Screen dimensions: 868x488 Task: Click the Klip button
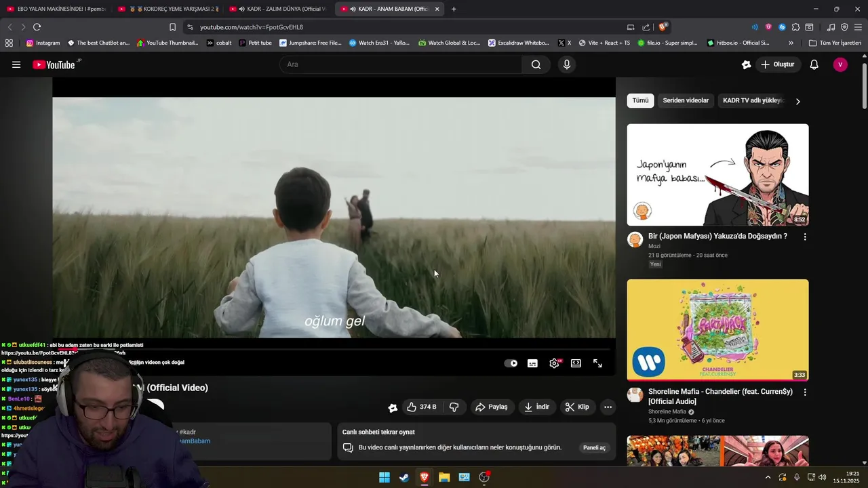point(577,407)
